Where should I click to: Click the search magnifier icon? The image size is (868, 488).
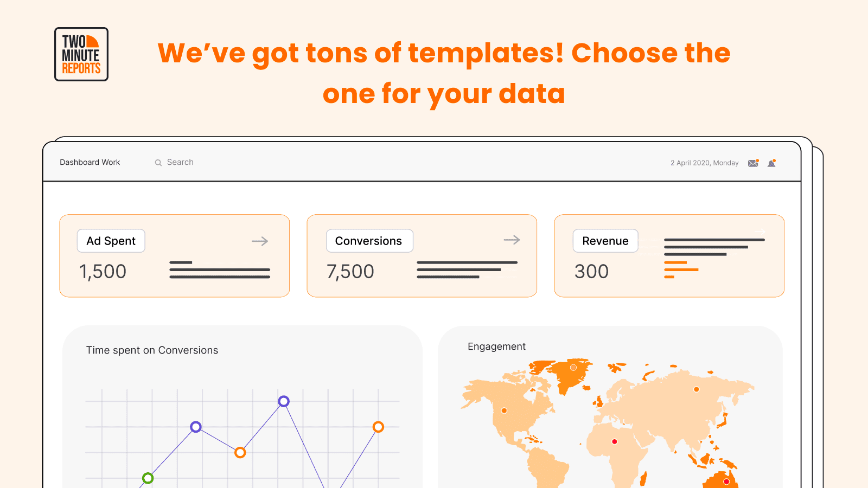tap(158, 163)
